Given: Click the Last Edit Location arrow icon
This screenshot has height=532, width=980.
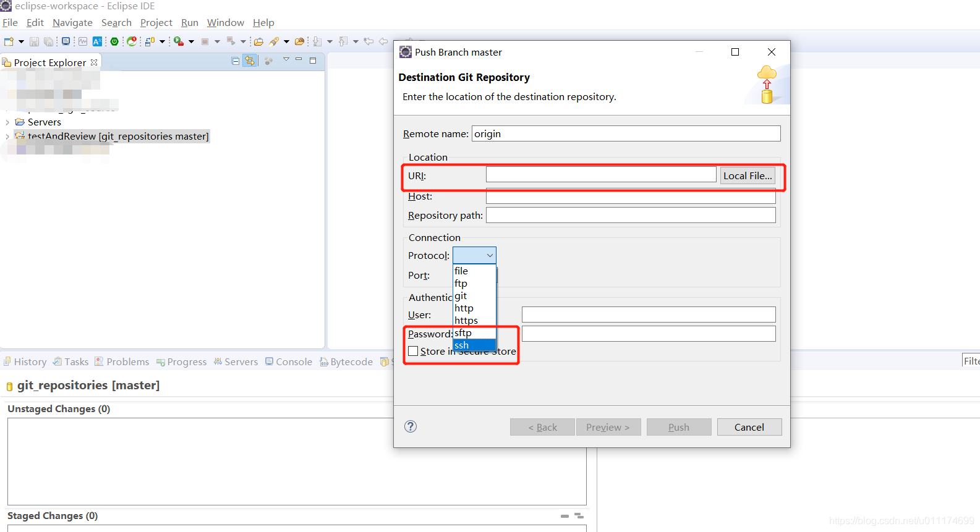Looking at the screenshot, I should [369, 41].
